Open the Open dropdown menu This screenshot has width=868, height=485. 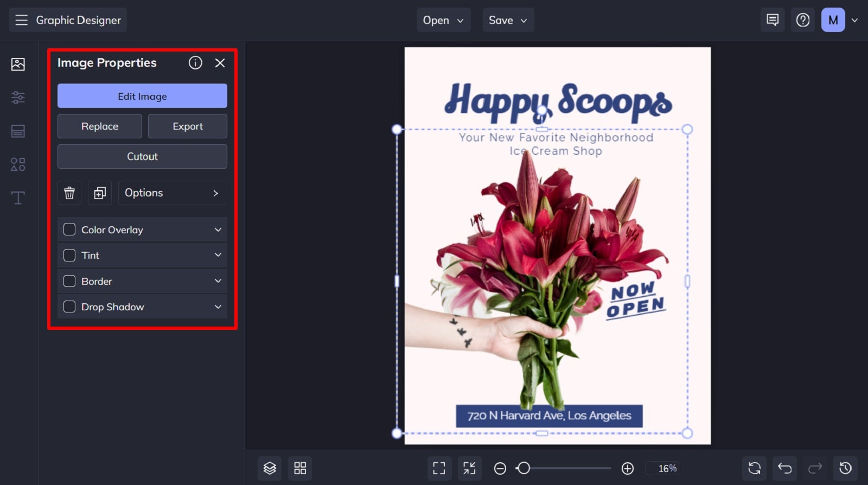click(x=443, y=20)
